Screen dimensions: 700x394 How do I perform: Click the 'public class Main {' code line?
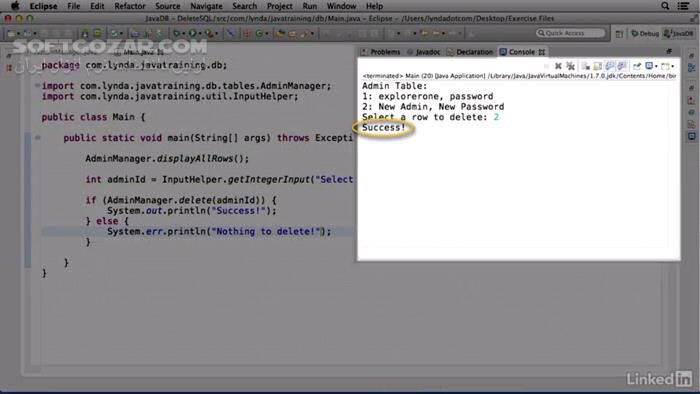[x=93, y=117]
